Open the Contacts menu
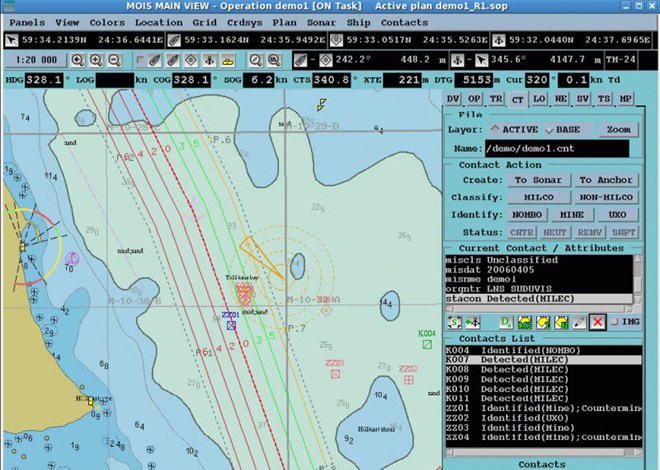The image size is (660, 470). [404, 23]
